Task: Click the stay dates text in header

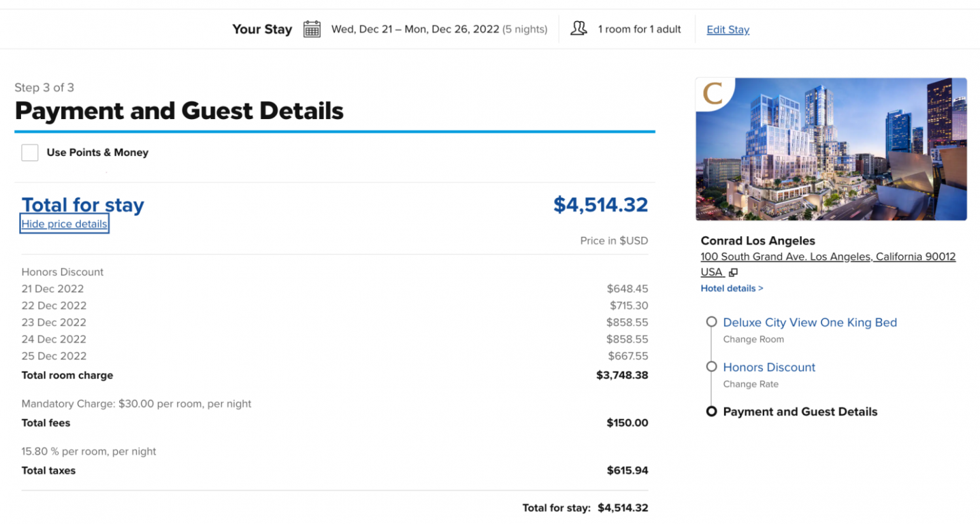Action: pyautogui.click(x=415, y=29)
